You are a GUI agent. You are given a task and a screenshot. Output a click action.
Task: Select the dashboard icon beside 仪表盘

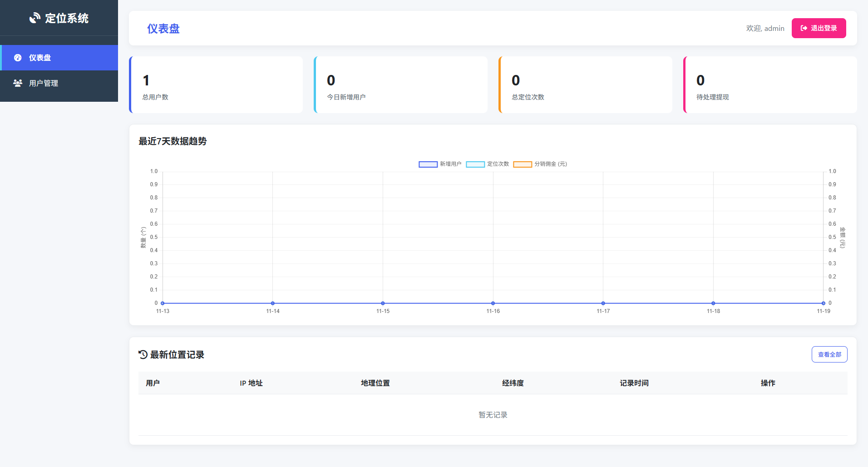tap(17, 58)
